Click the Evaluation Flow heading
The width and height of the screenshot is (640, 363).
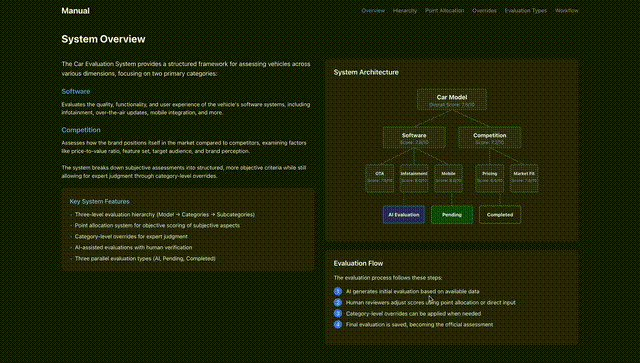(x=358, y=263)
